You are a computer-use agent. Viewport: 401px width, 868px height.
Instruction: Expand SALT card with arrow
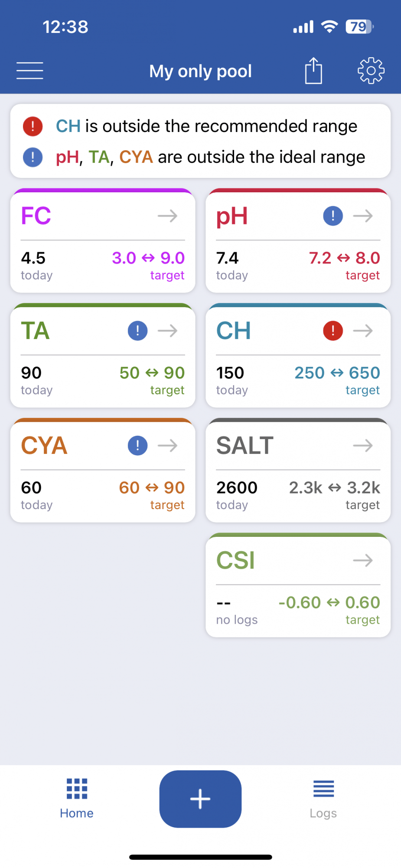tap(363, 446)
